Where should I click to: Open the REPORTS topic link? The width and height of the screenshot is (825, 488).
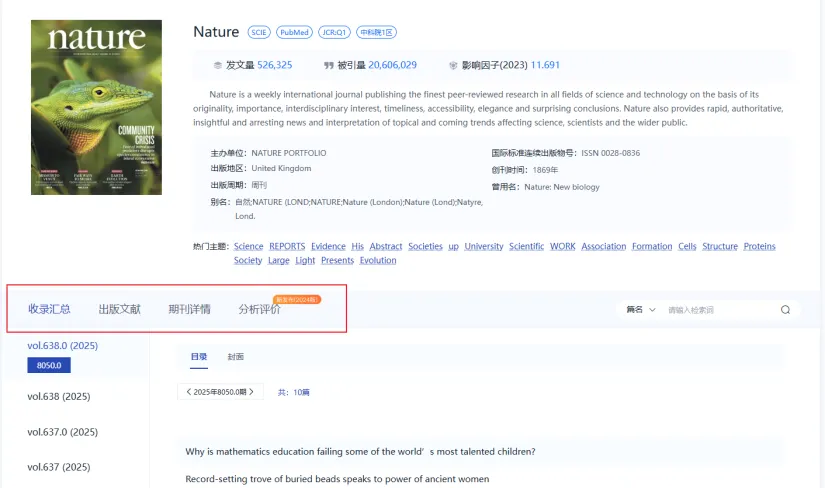coord(287,246)
